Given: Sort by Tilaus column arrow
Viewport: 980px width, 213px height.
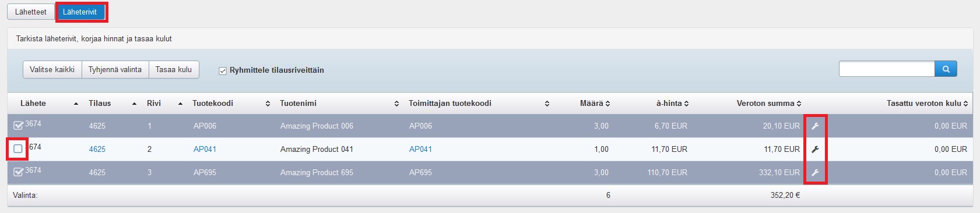Looking at the screenshot, I should pos(134,104).
